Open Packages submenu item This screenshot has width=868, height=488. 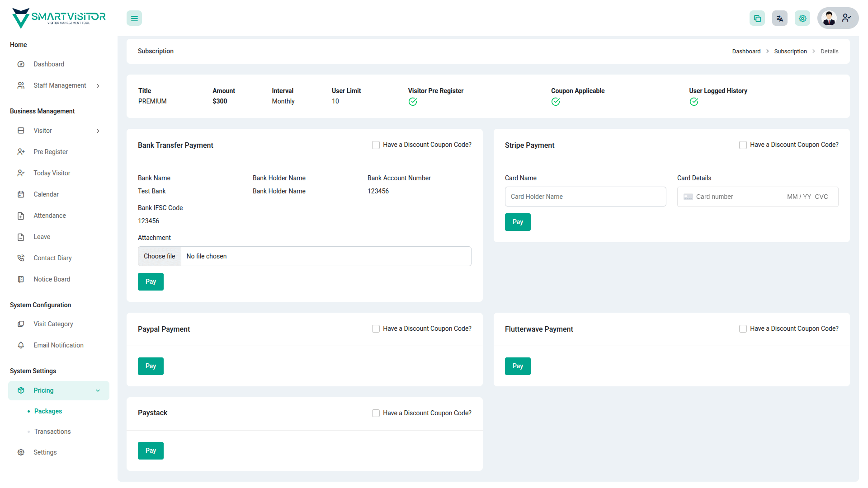point(48,411)
